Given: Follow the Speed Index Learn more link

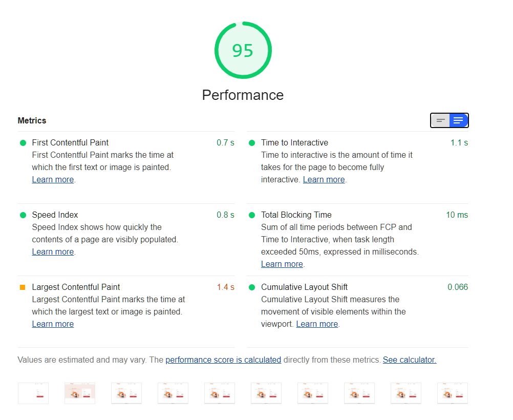Looking at the screenshot, I should tap(53, 251).
